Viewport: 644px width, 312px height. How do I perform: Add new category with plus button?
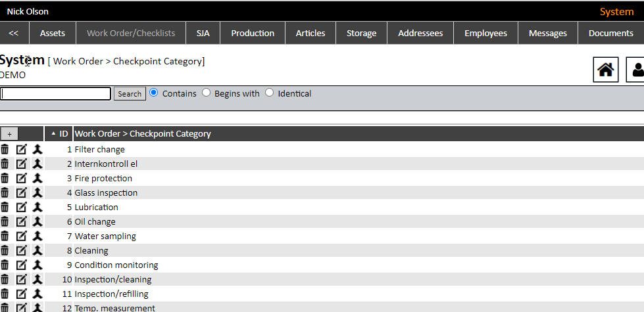click(9, 134)
